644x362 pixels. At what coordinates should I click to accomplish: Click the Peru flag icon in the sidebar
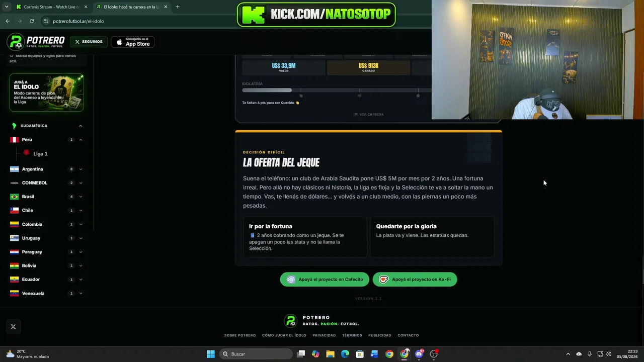coord(14,140)
